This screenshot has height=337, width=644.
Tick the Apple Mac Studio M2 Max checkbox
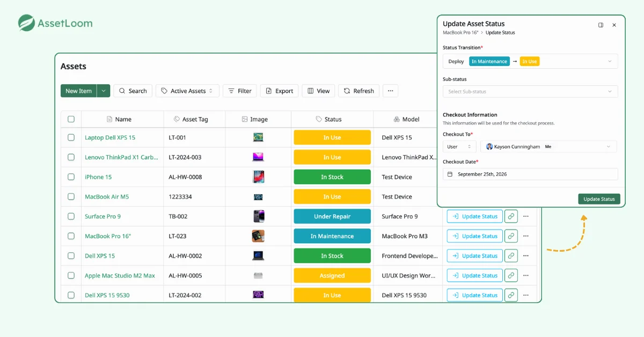tap(71, 275)
